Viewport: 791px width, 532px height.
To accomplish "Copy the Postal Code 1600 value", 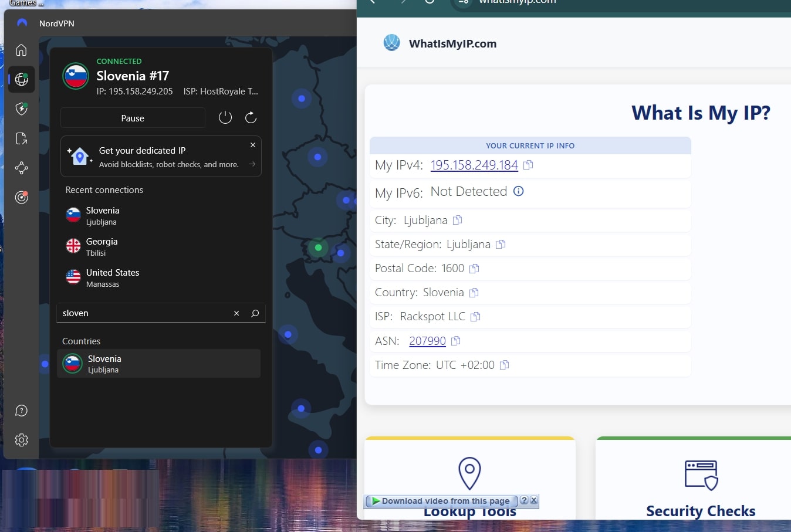I will pyautogui.click(x=473, y=268).
